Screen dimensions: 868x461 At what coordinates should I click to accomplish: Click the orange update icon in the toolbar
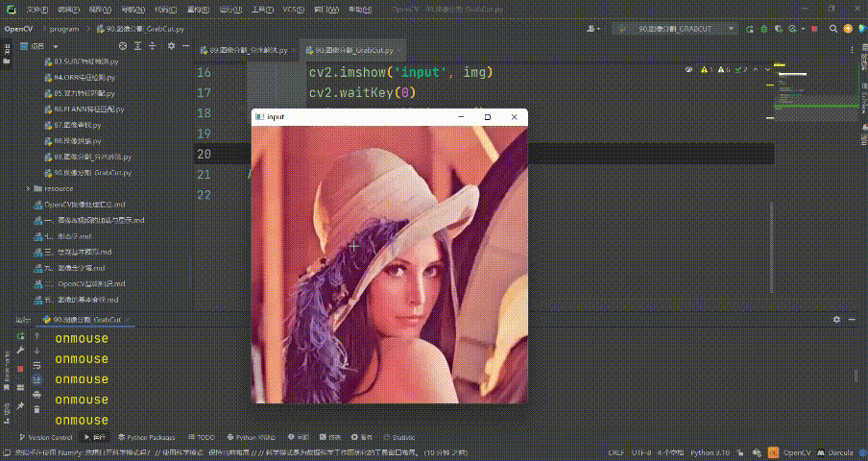848,29
